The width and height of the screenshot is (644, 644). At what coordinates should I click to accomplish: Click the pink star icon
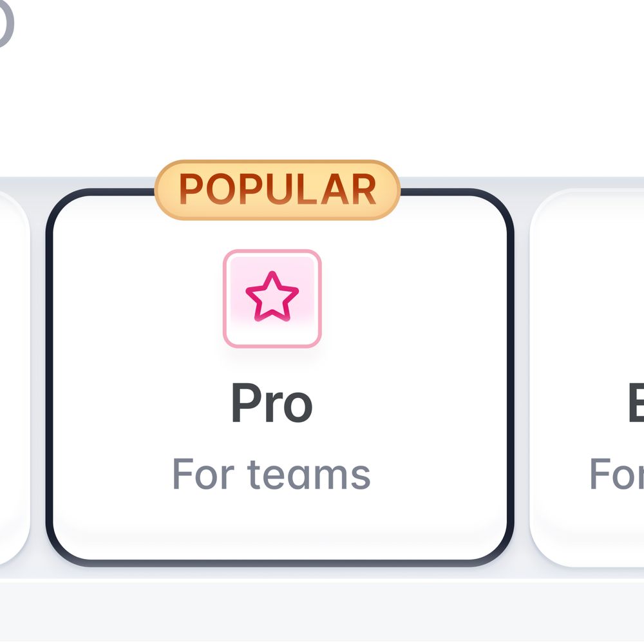coord(272,297)
